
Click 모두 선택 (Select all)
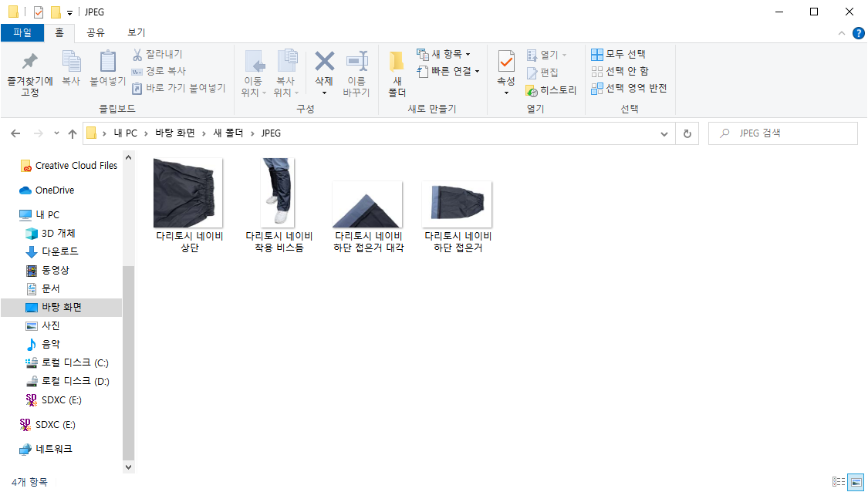click(618, 54)
